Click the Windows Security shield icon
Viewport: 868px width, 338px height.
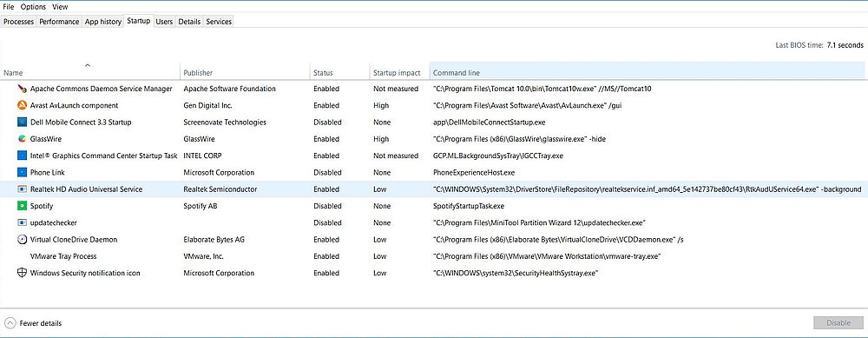pos(23,273)
